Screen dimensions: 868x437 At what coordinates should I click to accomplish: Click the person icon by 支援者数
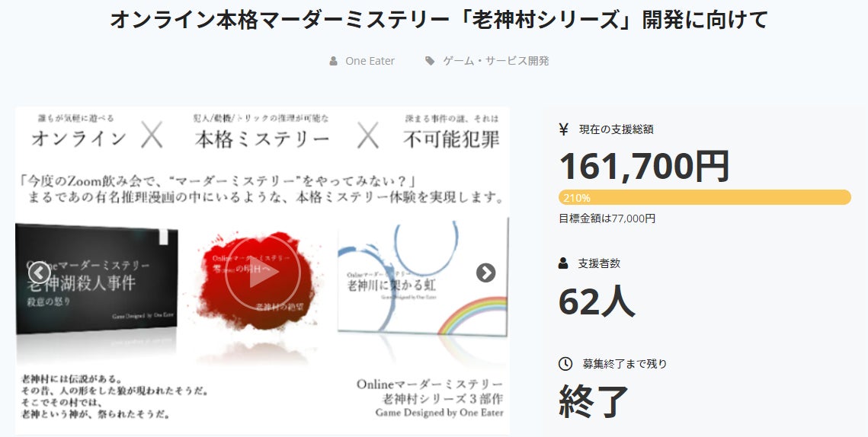(x=564, y=263)
